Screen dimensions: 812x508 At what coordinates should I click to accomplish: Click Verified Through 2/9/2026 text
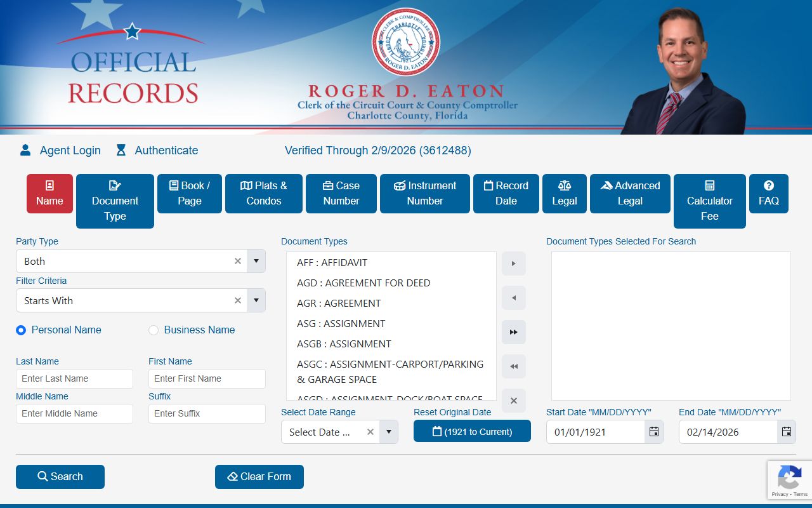(x=377, y=150)
